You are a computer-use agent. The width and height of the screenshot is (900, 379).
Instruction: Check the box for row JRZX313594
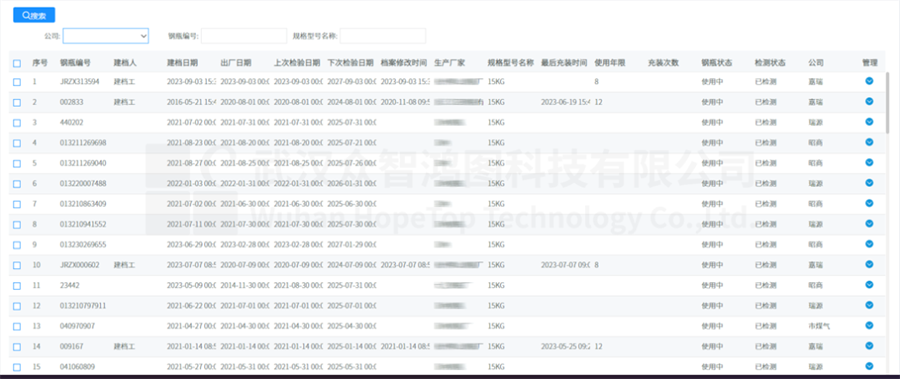pyautogui.click(x=17, y=82)
